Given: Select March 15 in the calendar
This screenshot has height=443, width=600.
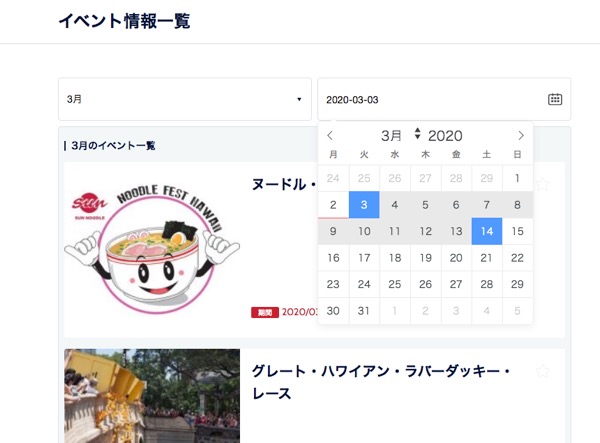Looking at the screenshot, I should [x=517, y=231].
